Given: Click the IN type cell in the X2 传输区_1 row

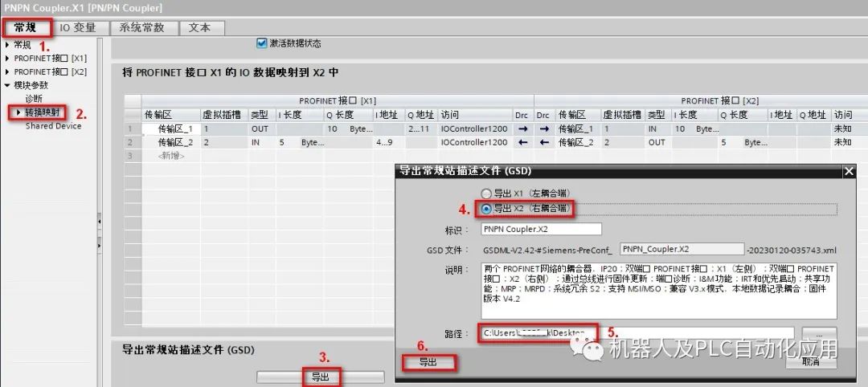Looking at the screenshot, I should pyautogui.click(x=658, y=128).
